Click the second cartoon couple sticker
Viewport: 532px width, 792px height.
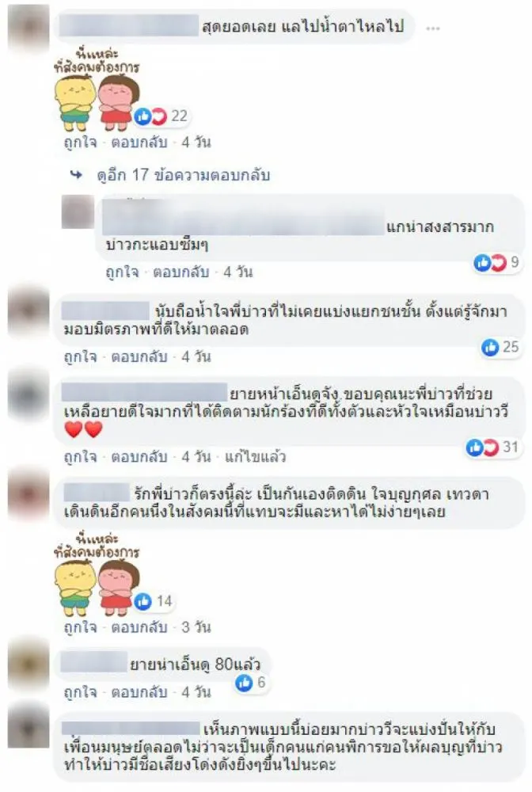96,575
